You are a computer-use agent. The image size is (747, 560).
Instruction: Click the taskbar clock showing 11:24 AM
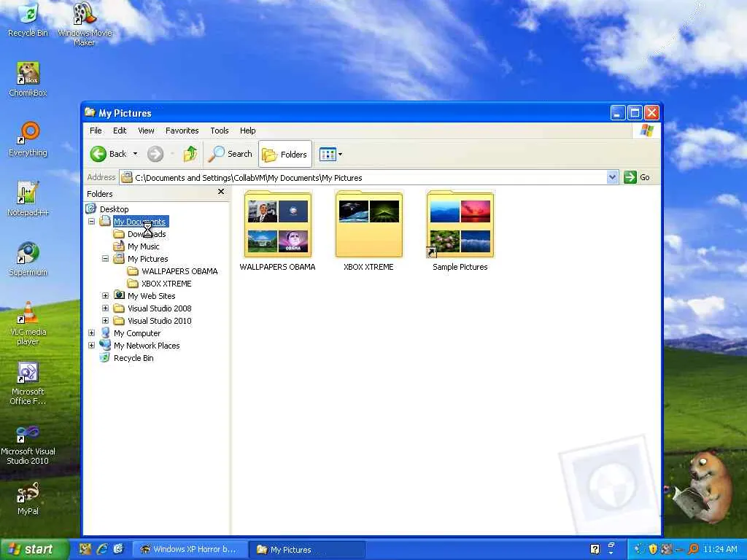[x=720, y=549]
